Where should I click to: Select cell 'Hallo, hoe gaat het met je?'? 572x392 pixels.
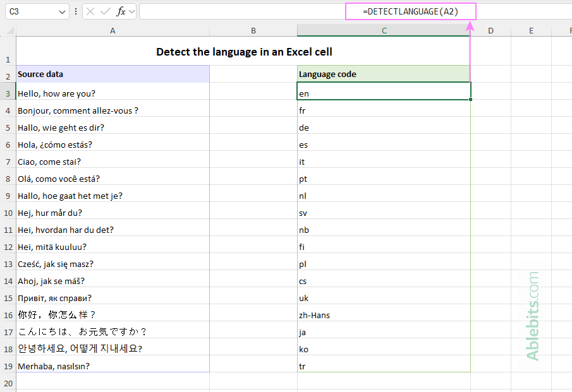pyautogui.click(x=113, y=193)
